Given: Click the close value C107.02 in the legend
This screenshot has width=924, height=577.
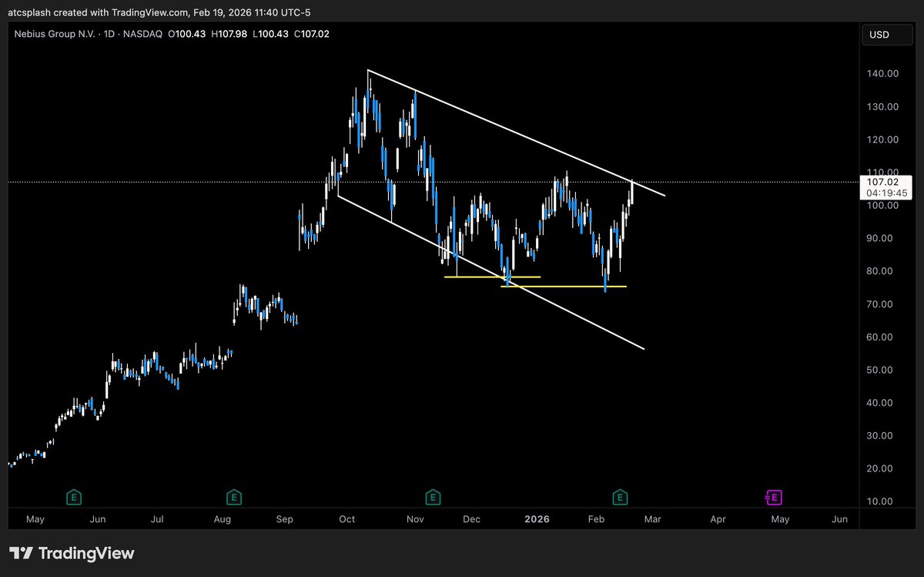Looking at the screenshot, I should [x=312, y=34].
